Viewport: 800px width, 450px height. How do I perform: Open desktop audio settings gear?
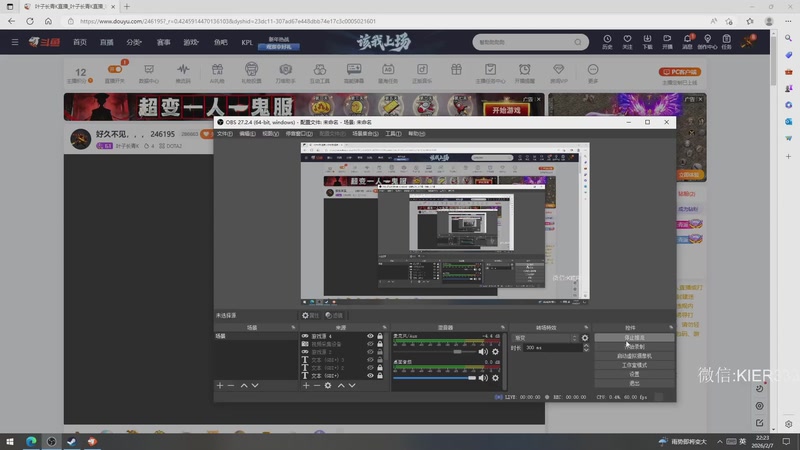(x=495, y=378)
